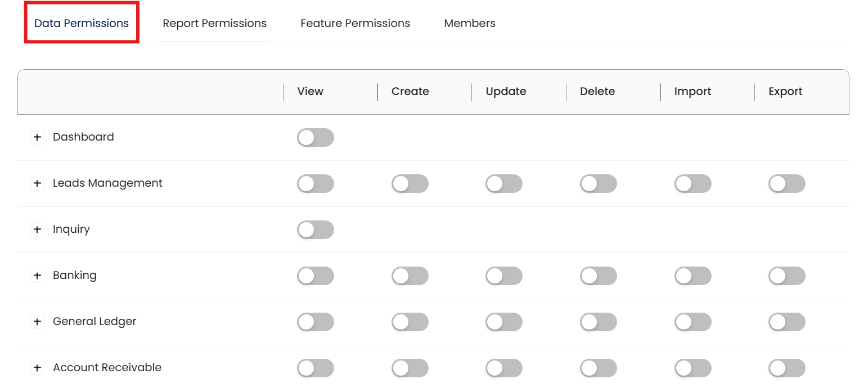The height and width of the screenshot is (388, 868).
Task: Toggle Delete permission for Banking
Action: pos(598,276)
